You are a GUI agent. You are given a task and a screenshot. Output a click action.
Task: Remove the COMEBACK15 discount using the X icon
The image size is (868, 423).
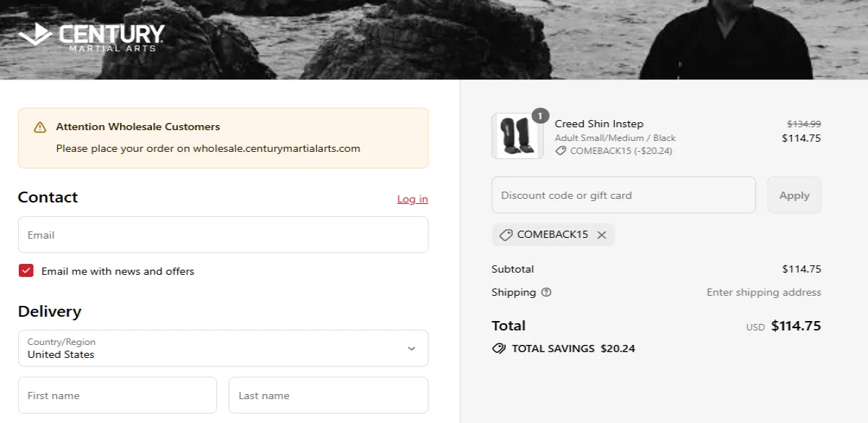601,234
